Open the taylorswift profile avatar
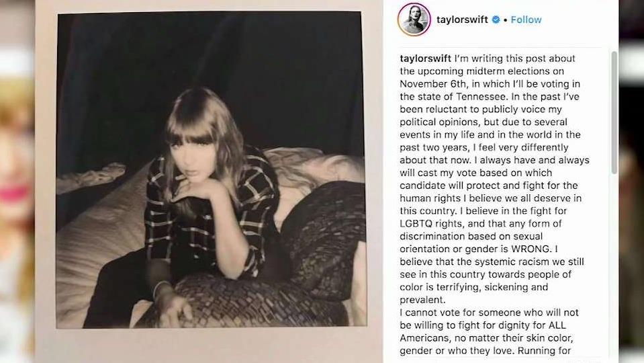The height and width of the screenshot is (363, 644). tap(414, 19)
